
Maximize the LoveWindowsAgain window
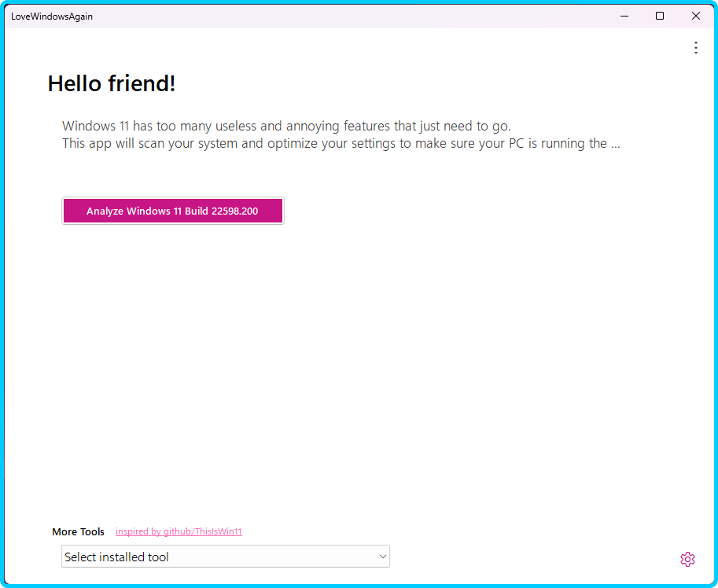[660, 16]
